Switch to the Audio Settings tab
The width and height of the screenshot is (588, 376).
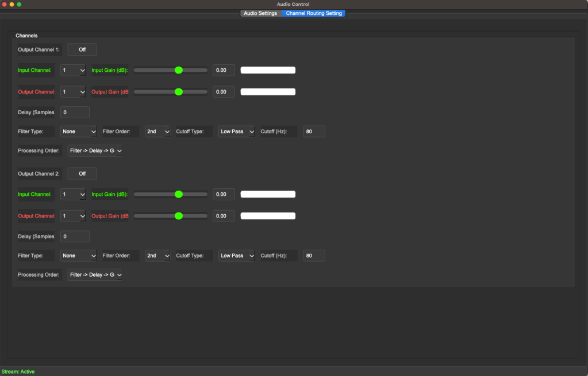click(260, 13)
